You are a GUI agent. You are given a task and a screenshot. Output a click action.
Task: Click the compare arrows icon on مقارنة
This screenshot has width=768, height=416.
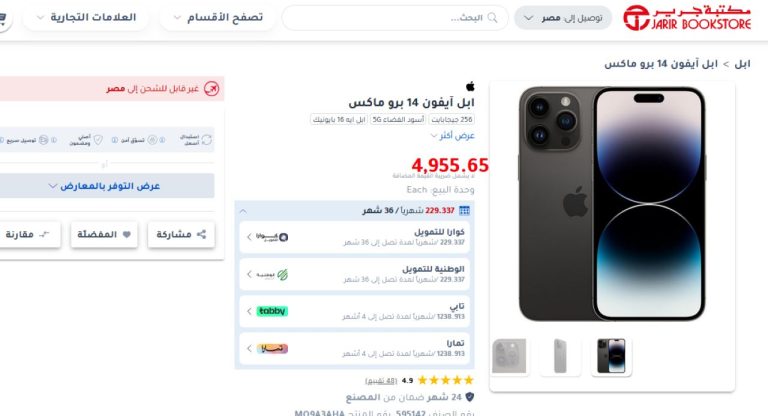(44, 234)
